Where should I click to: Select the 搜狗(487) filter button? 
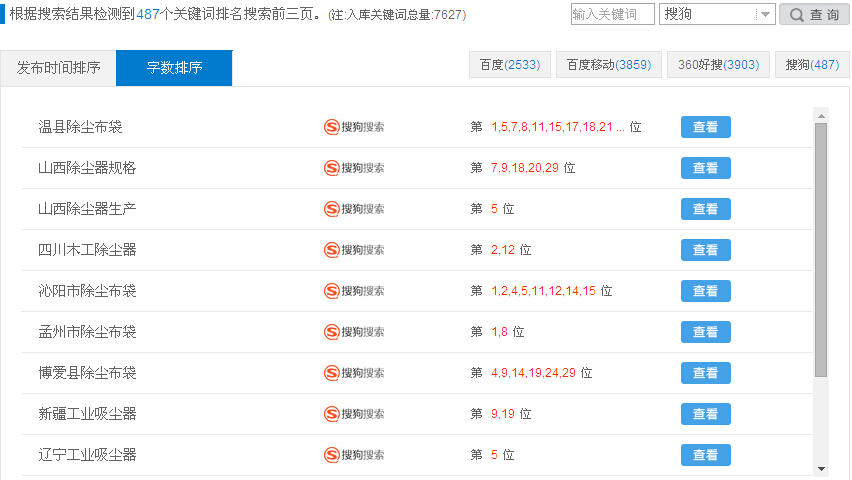(x=812, y=65)
